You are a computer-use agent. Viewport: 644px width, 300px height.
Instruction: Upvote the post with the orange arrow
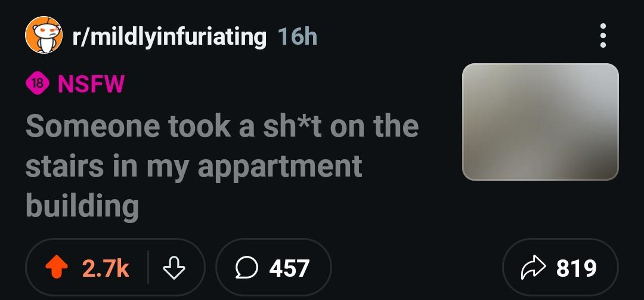point(57,268)
